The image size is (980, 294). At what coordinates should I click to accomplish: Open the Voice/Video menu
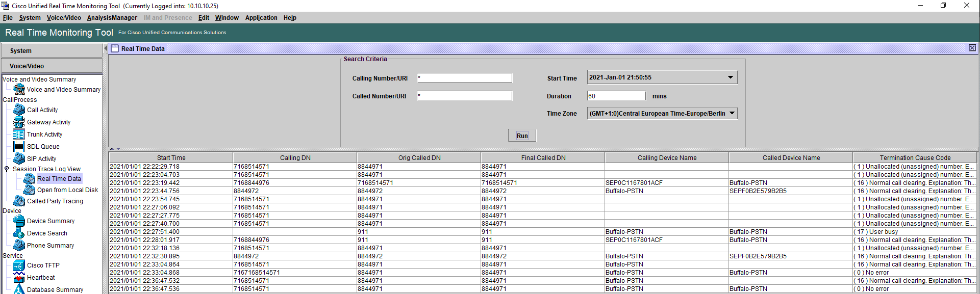point(64,18)
